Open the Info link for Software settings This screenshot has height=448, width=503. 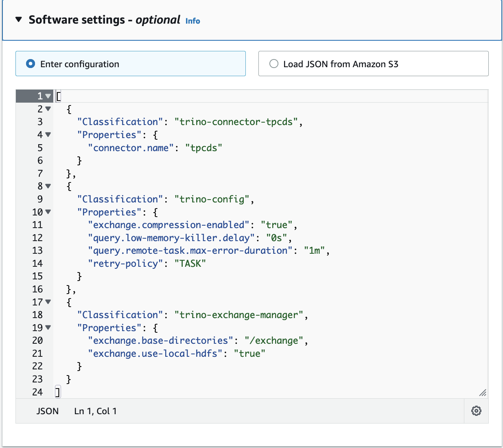[x=192, y=21]
